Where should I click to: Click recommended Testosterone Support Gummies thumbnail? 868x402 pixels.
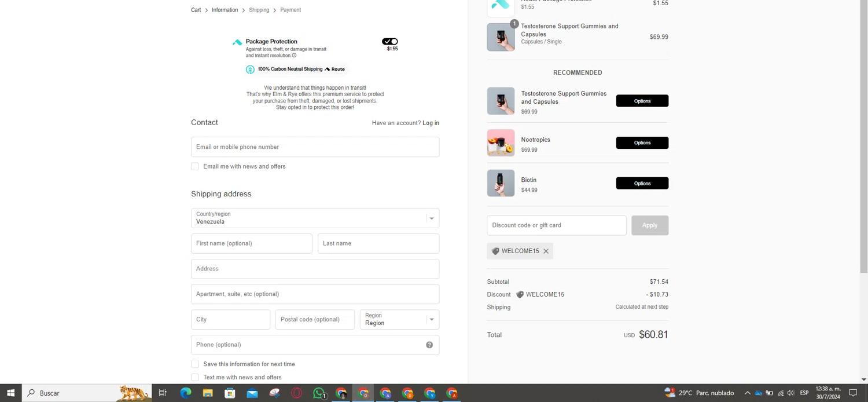(x=501, y=101)
